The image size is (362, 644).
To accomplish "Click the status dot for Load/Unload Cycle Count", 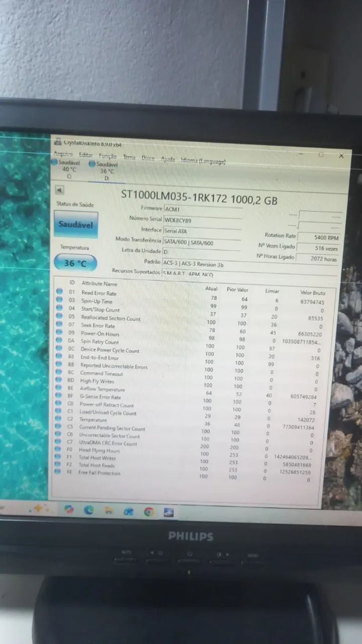I will coord(59,412).
